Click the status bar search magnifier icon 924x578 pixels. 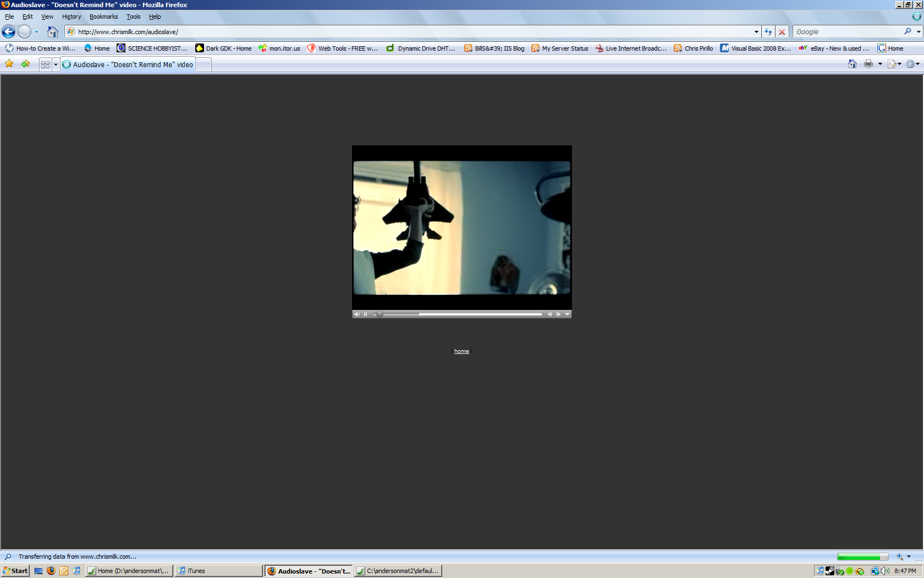(x=8, y=557)
